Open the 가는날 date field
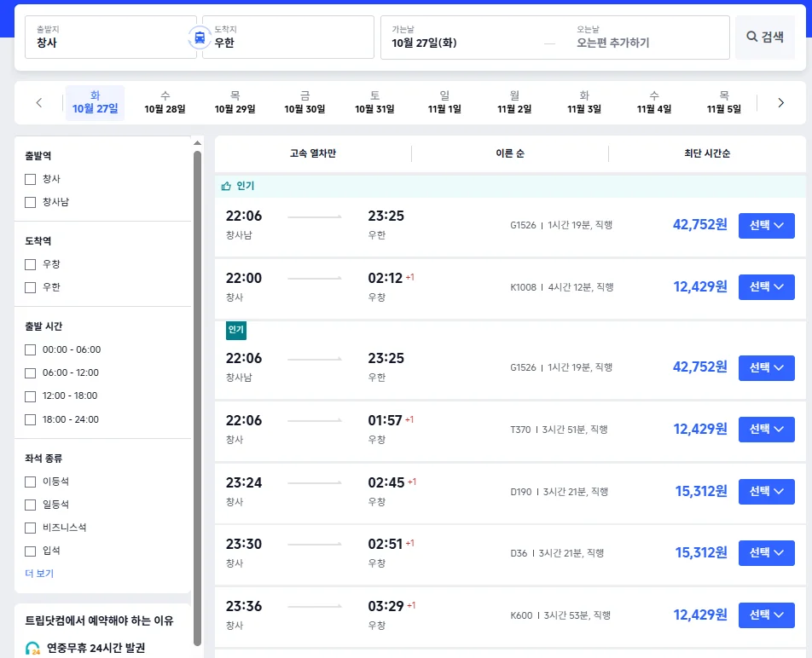Viewport: 812px width, 658px height. tap(463, 38)
